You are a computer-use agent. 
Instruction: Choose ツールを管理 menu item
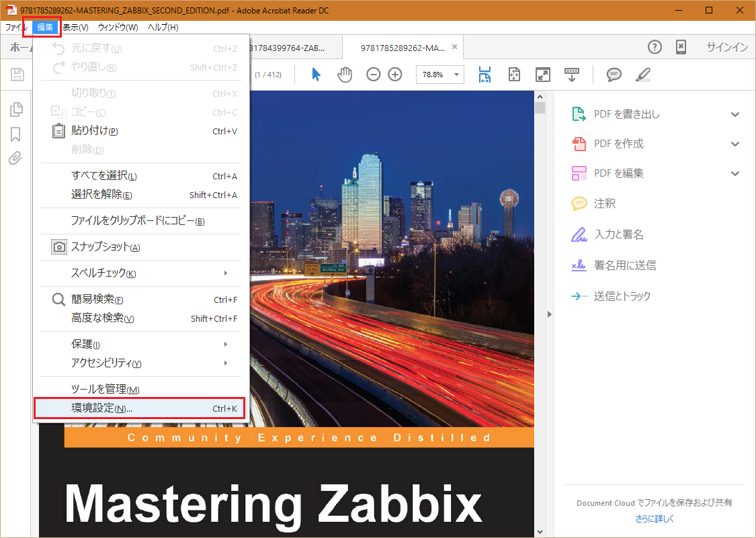(x=141, y=389)
